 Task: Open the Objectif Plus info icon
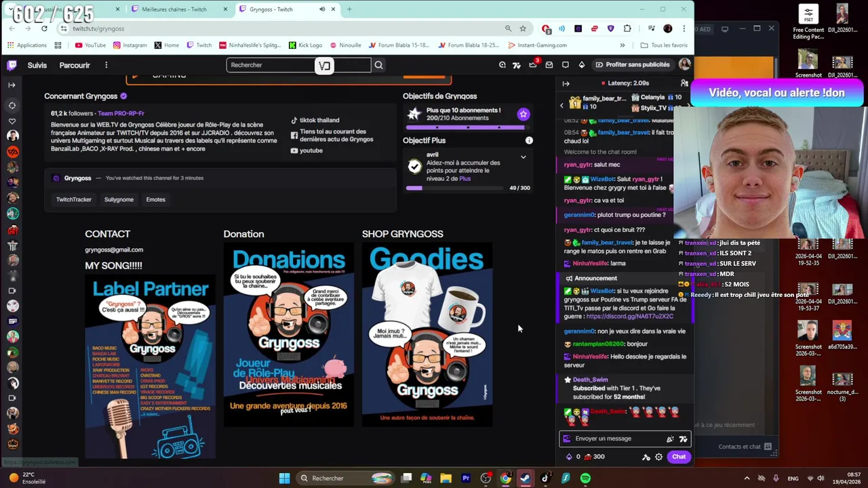(529, 141)
